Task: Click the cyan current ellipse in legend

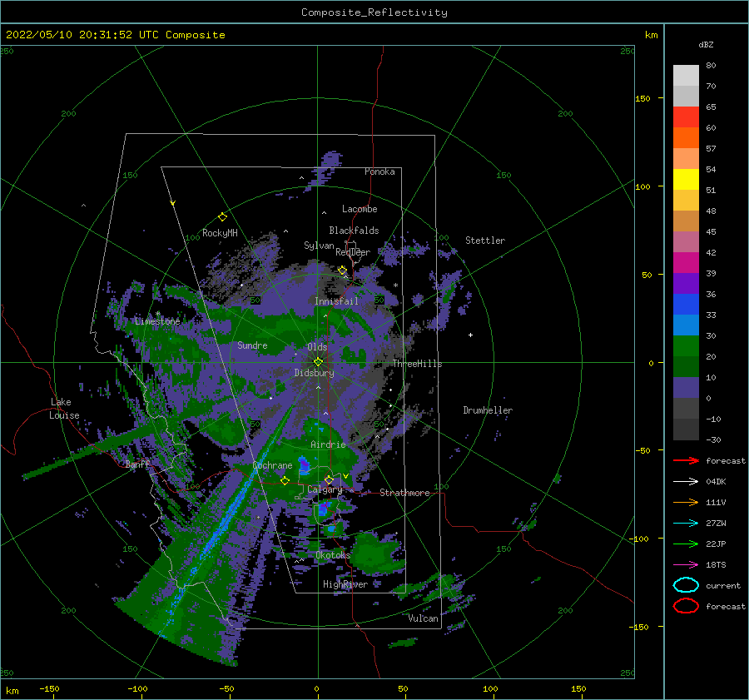Action: 686,585
